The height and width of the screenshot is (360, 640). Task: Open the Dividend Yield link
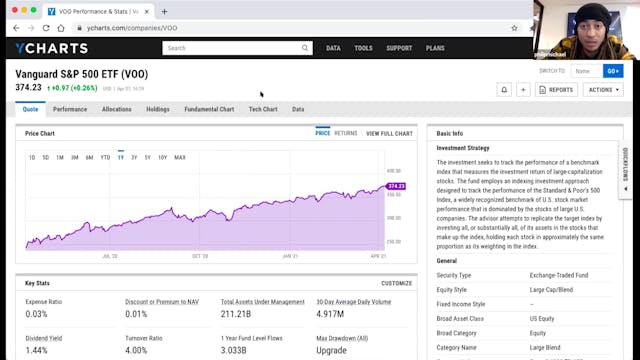point(44,338)
